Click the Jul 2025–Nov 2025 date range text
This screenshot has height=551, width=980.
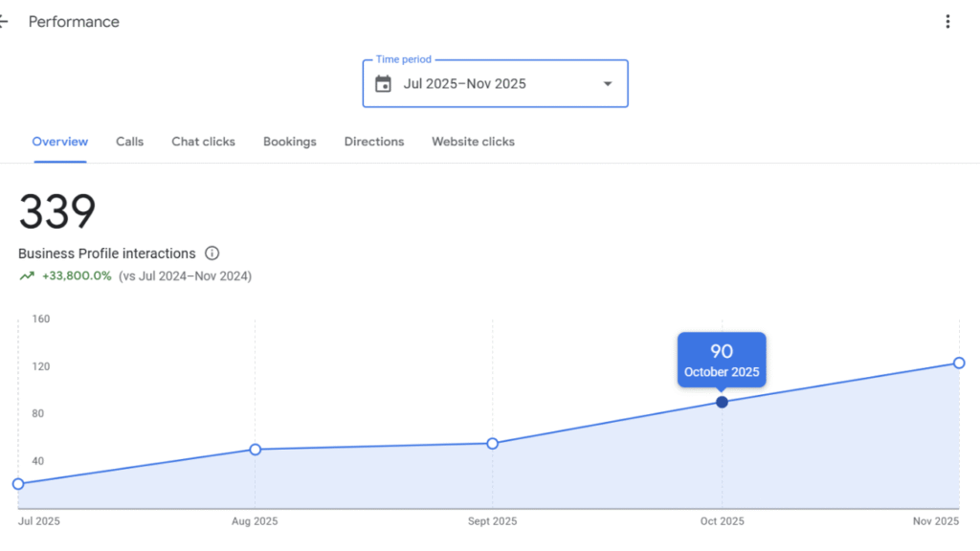pos(465,84)
